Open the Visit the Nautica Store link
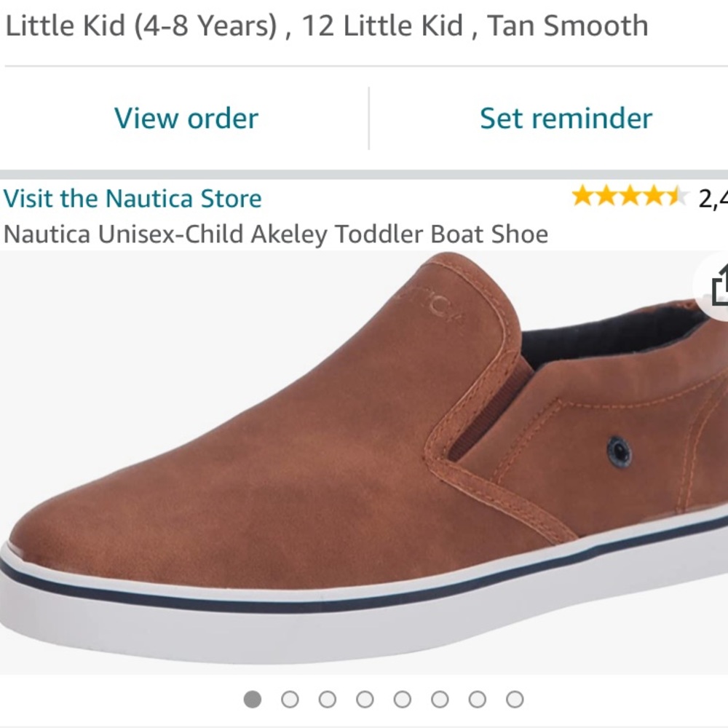The width and height of the screenshot is (728, 728). 132,197
